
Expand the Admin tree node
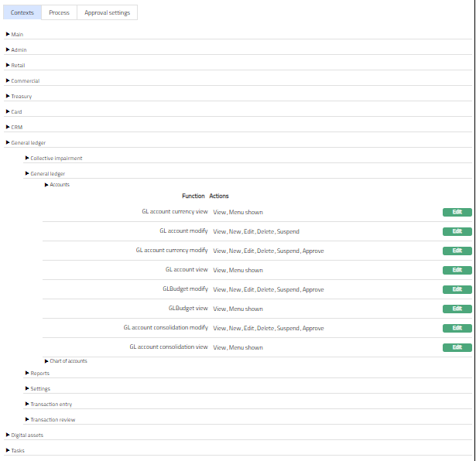pos(19,50)
